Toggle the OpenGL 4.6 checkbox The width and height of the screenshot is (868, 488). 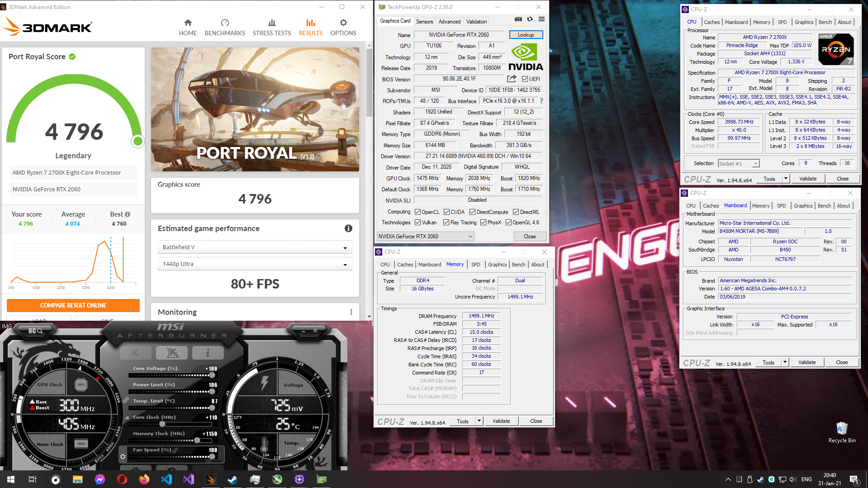point(508,223)
